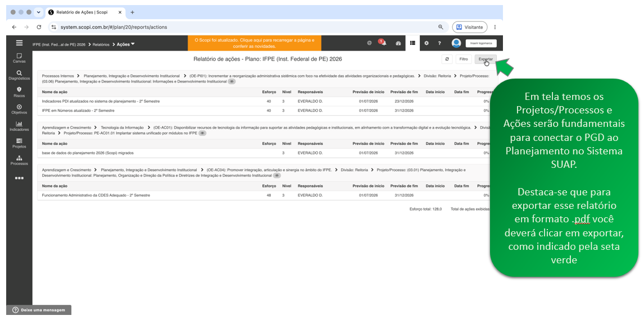
Task: Open Processos in the sidebar
Action: click(19, 161)
